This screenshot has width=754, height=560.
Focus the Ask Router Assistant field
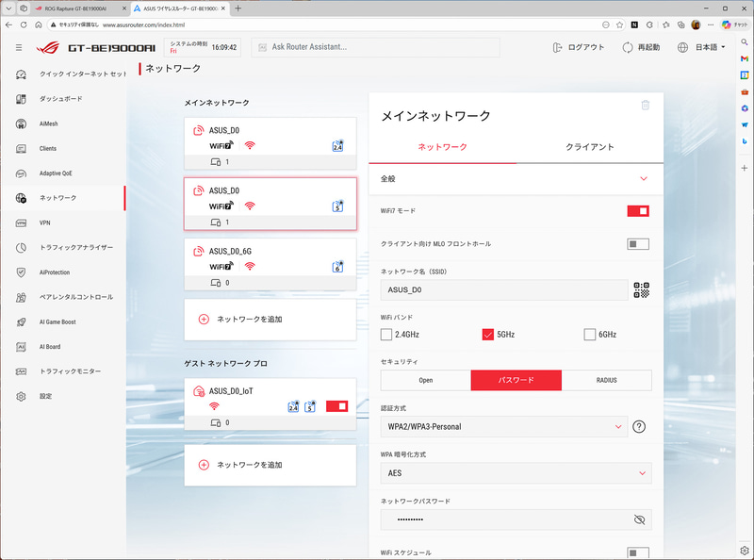tap(375, 48)
